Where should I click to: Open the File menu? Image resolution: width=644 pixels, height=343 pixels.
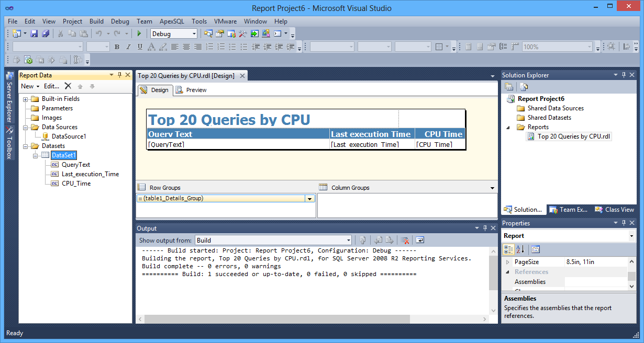[x=13, y=21]
